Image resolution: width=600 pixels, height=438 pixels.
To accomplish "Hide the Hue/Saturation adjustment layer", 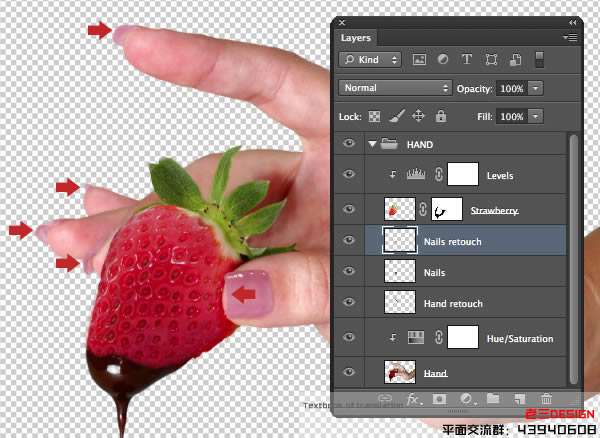I will [x=349, y=339].
